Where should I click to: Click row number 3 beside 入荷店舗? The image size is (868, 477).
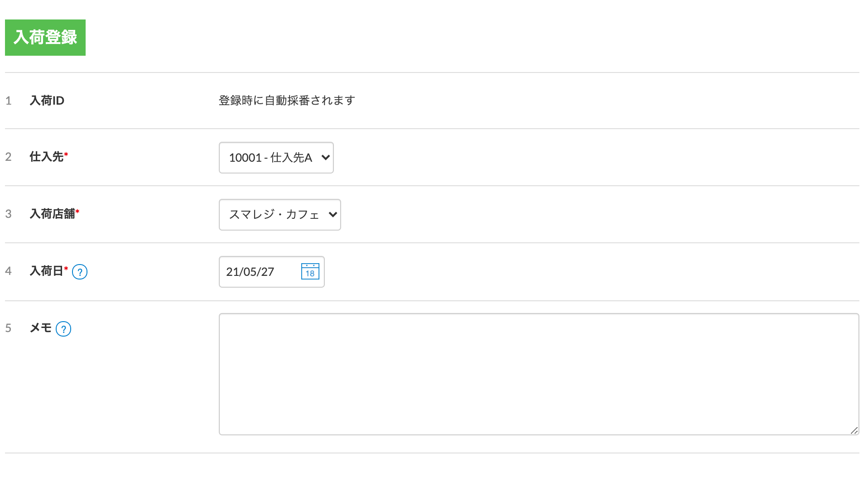(8, 214)
